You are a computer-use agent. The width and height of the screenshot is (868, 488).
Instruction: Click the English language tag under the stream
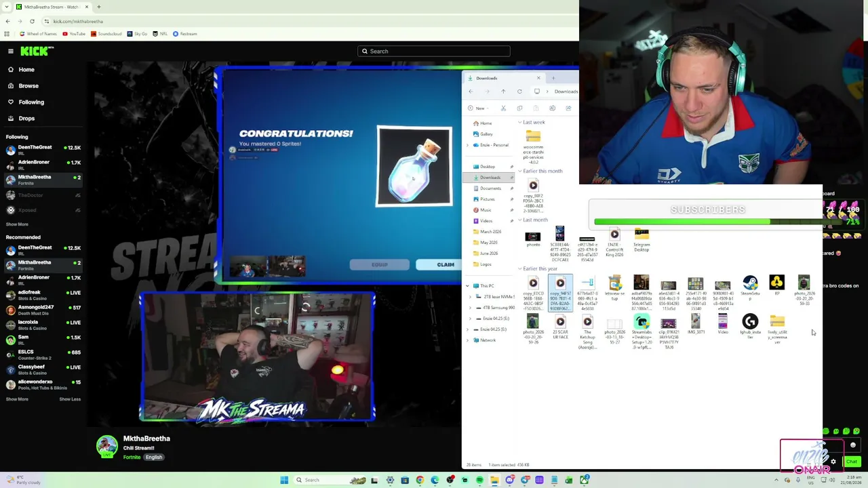(x=154, y=457)
